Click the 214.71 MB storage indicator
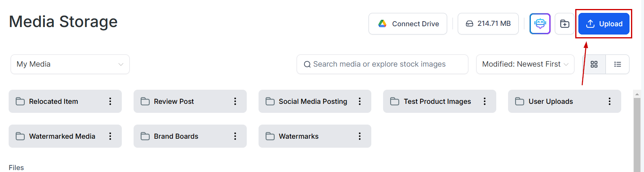644x172 pixels. click(x=488, y=24)
